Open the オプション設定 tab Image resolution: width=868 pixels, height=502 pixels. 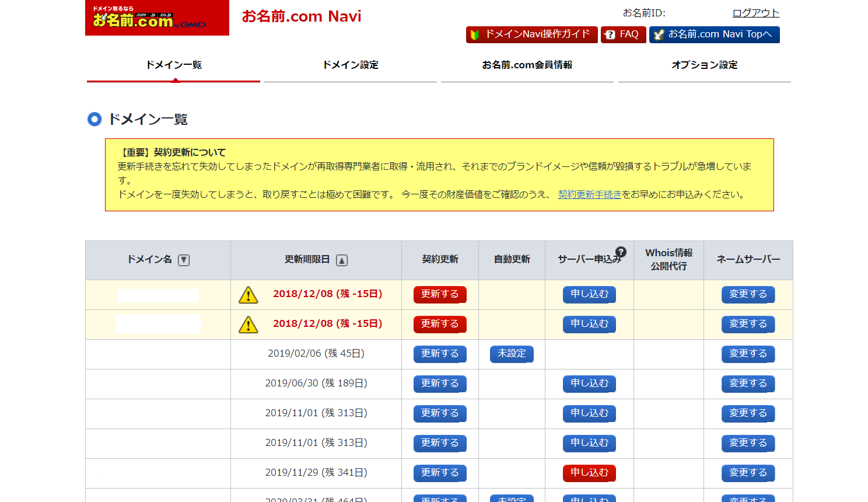click(705, 65)
